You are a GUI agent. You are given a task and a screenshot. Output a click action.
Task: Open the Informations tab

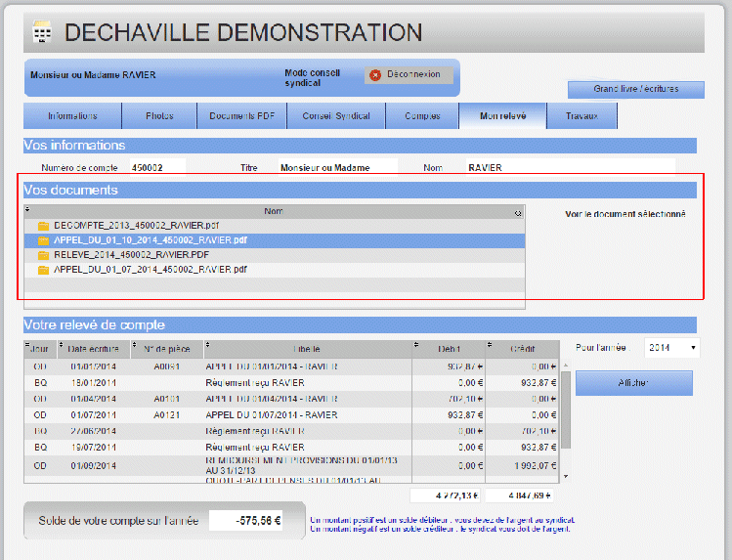[x=73, y=115]
